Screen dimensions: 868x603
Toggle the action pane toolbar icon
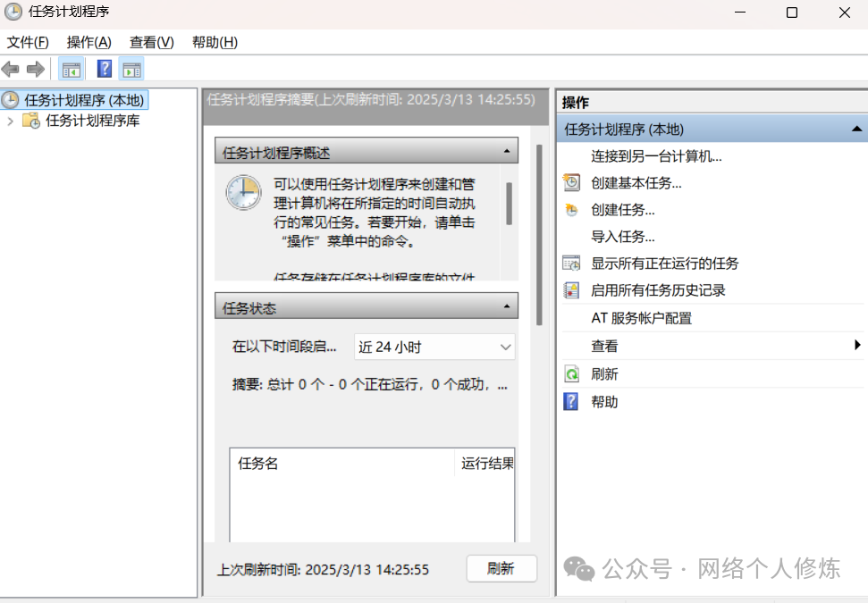click(x=131, y=69)
